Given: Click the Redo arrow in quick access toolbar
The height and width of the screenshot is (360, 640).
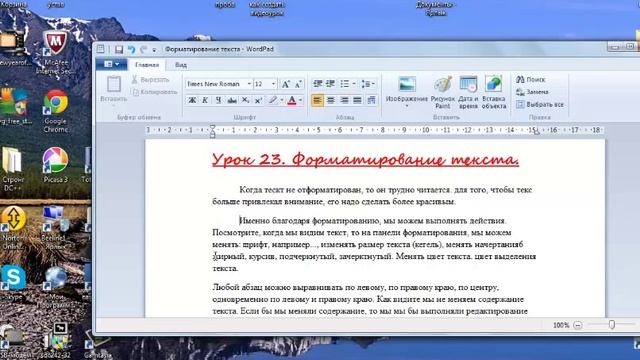Looking at the screenshot, I should (x=143, y=49).
